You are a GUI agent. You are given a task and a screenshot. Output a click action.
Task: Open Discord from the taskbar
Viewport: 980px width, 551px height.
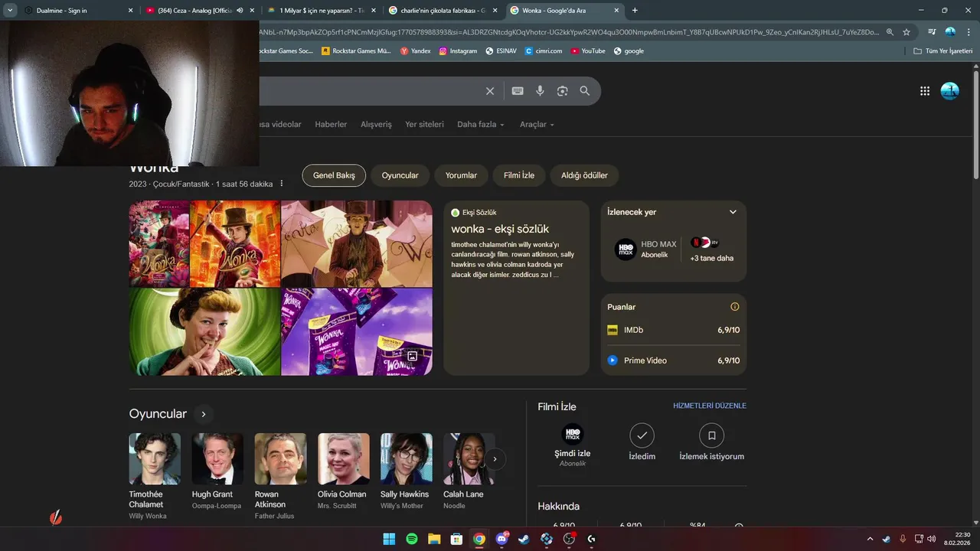[502, 539]
